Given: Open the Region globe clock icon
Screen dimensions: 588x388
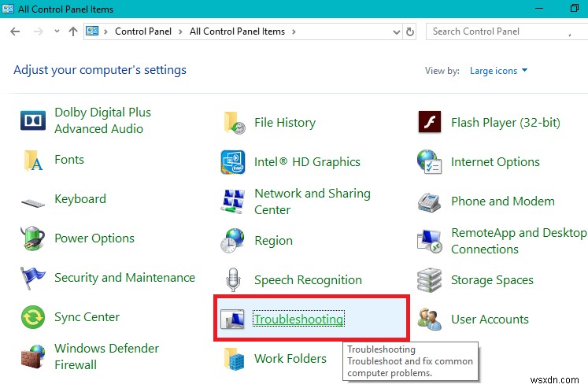Looking at the screenshot, I should point(233,241).
